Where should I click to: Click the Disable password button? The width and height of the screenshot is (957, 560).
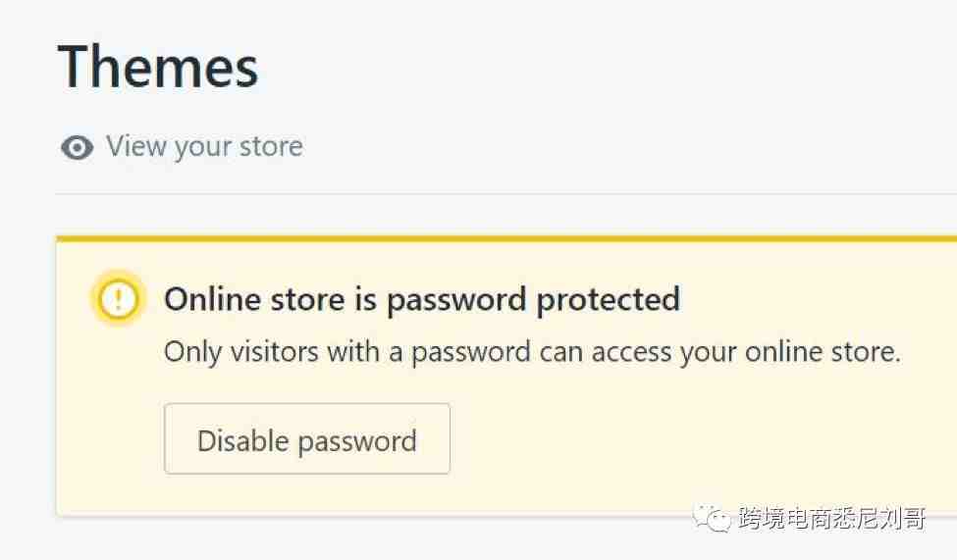tap(307, 438)
